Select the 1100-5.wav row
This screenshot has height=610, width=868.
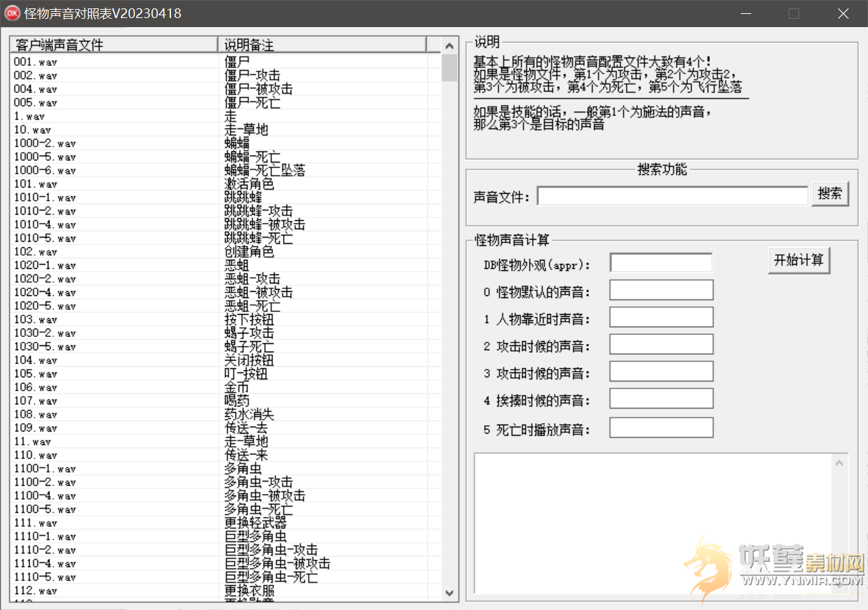[226, 509]
